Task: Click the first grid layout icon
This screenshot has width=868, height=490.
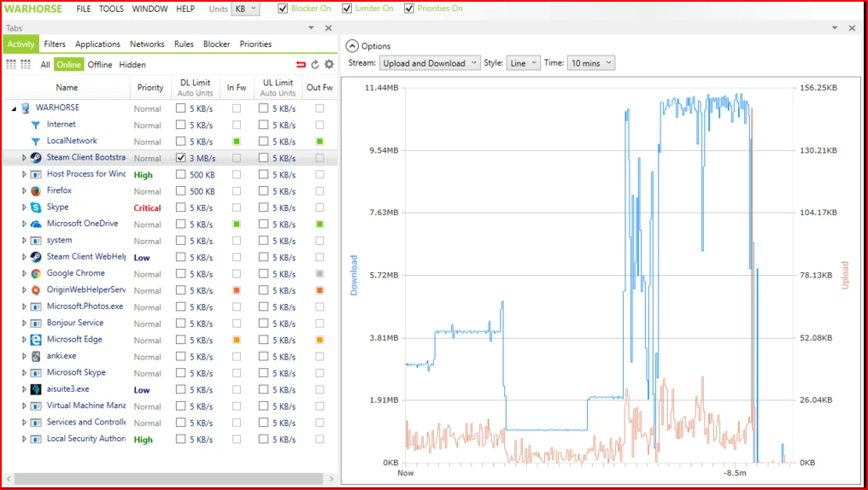Action: coord(11,65)
